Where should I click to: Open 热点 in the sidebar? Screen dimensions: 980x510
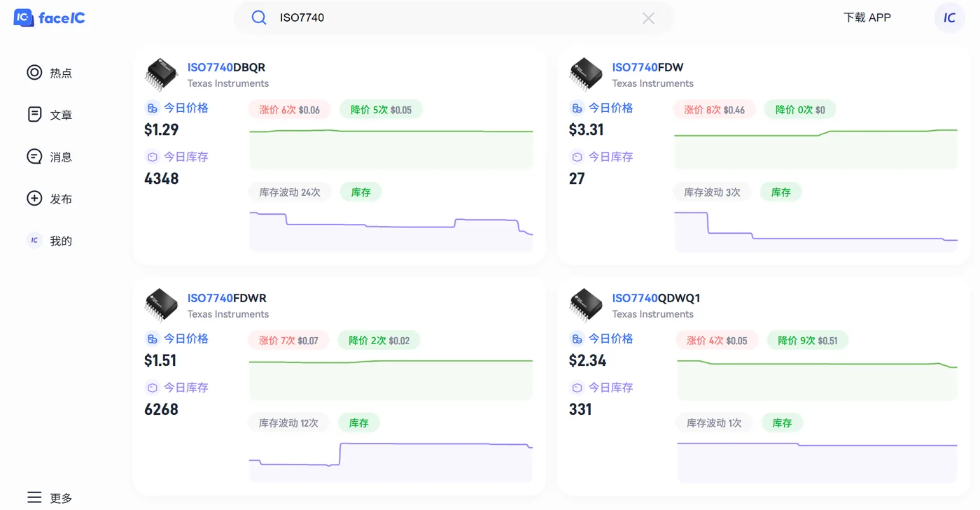point(50,73)
